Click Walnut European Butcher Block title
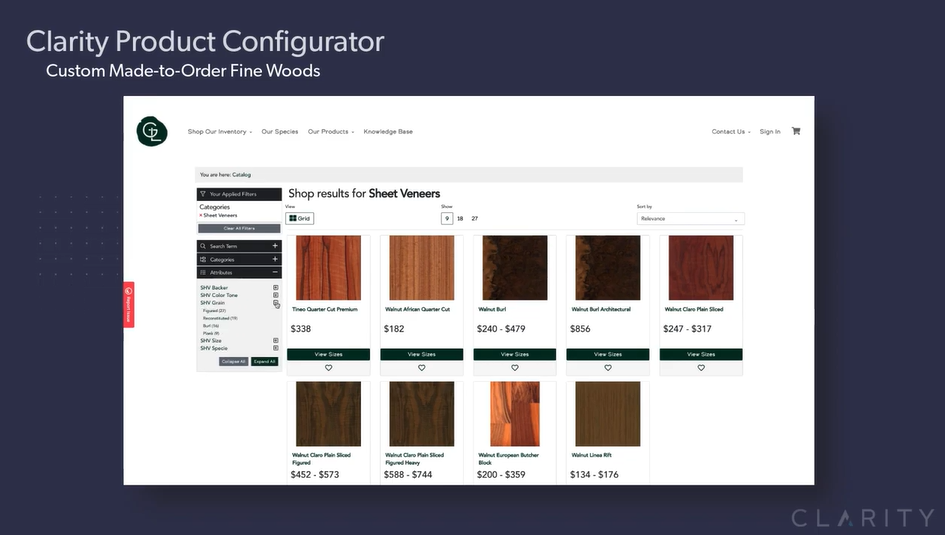Screen dimensions: 945x535 [508, 458]
